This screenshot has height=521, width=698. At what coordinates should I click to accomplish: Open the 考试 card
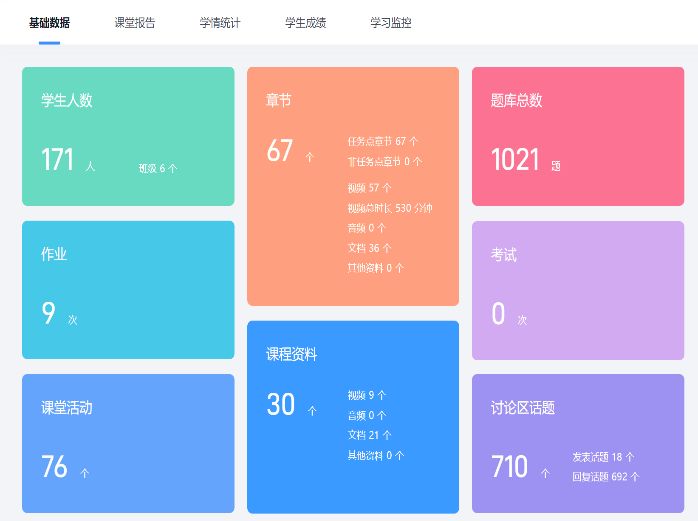tap(577, 290)
